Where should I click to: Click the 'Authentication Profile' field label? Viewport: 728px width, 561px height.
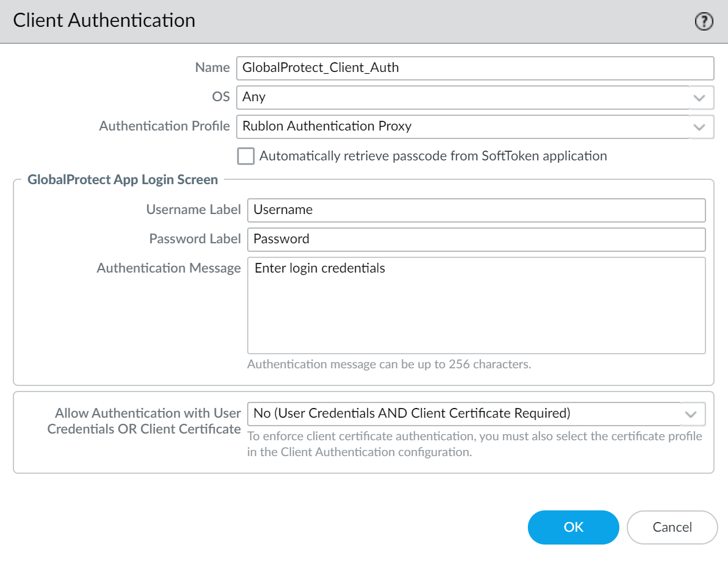click(x=164, y=126)
